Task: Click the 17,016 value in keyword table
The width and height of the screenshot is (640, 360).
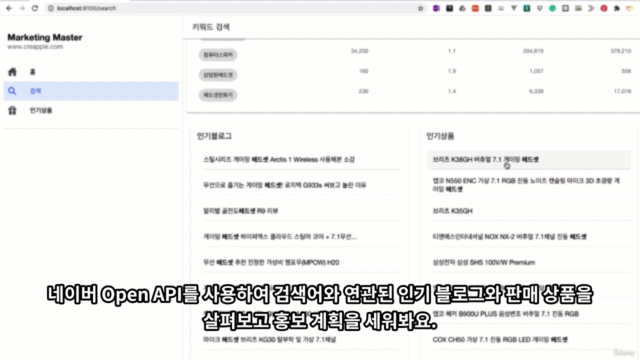Action: coord(622,91)
